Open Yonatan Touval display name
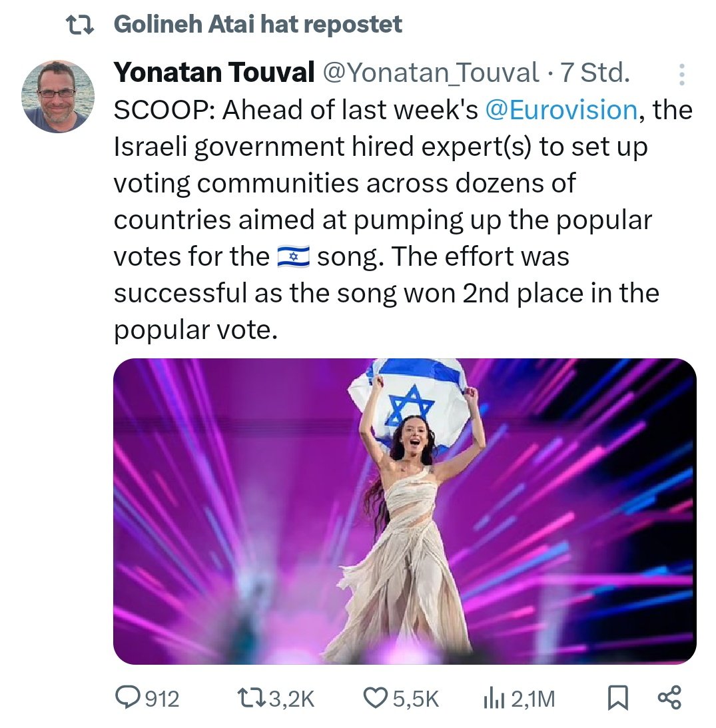716x728 pixels. tap(214, 73)
